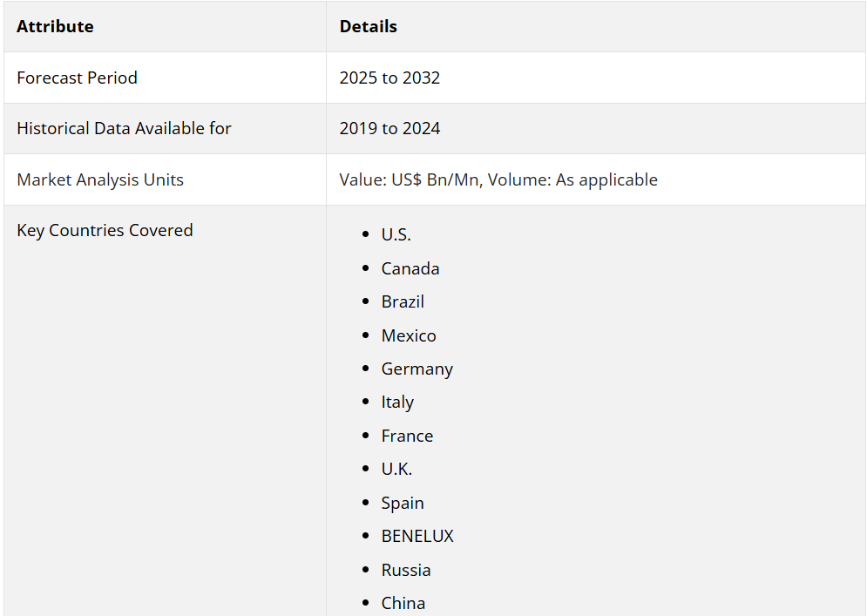
Task: Click the 2025 to 2032 value
Action: [389, 78]
